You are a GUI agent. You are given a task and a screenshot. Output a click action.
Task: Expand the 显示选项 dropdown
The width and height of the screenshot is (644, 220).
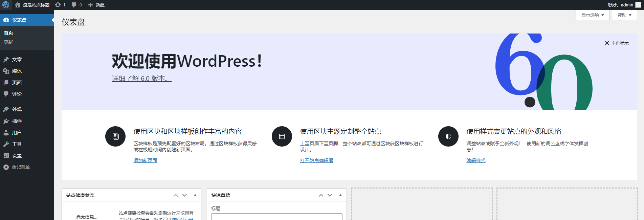593,15
